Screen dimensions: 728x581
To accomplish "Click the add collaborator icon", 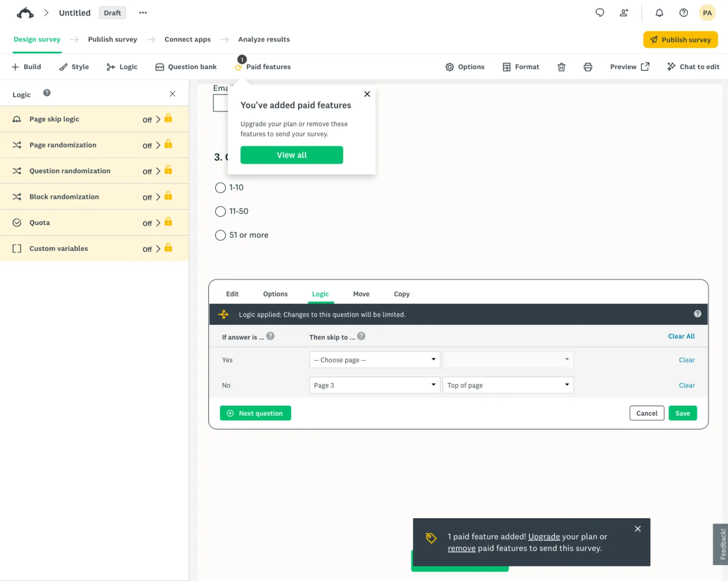I will coord(624,13).
